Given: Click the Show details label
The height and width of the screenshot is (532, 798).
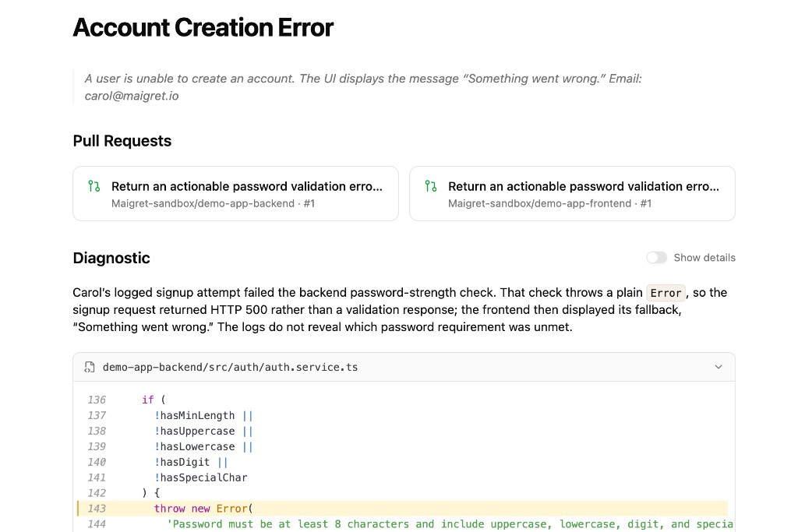Looking at the screenshot, I should 704,258.
